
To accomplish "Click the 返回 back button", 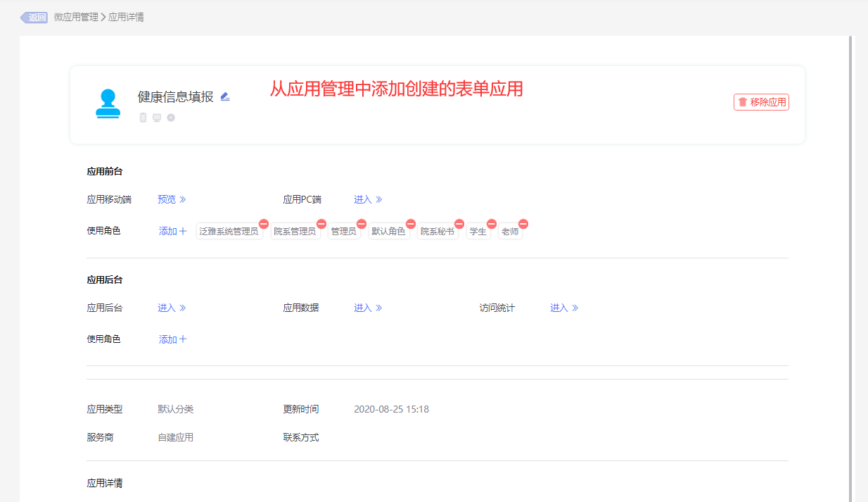I will click(34, 18).
